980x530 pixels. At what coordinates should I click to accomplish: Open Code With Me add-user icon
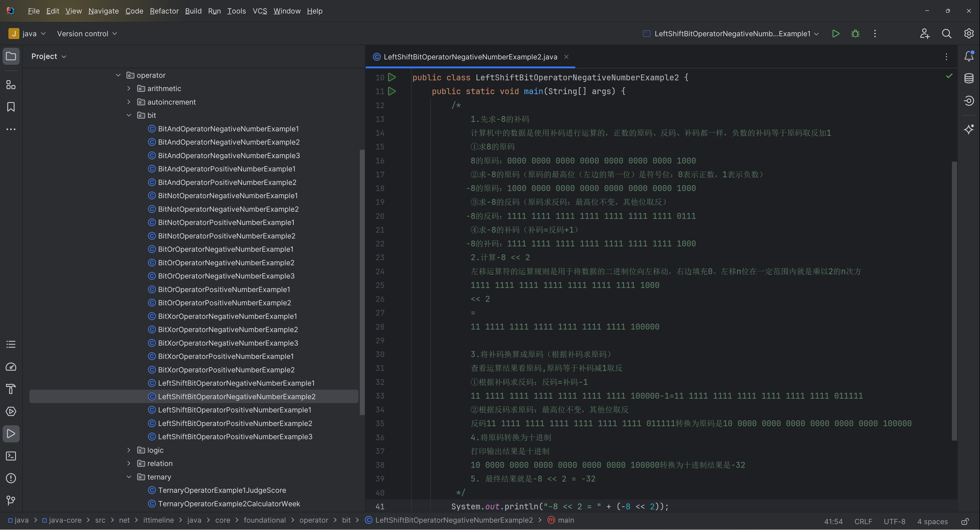click(x=925, y=33)
